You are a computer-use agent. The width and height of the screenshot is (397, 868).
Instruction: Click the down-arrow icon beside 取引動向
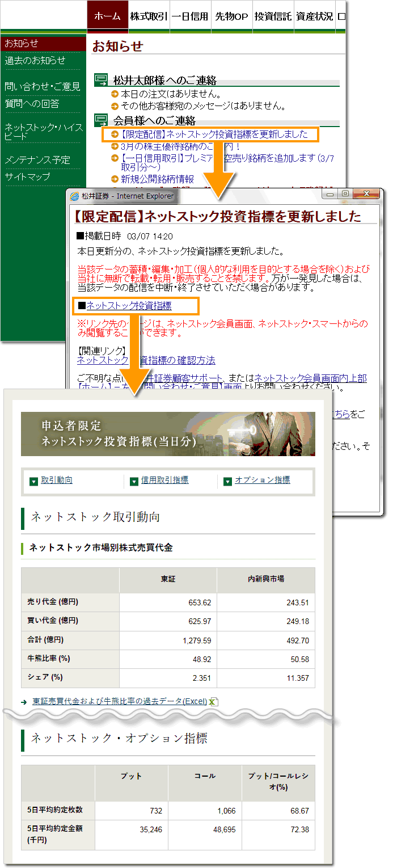pyautogui.click(x=33, y=481)
